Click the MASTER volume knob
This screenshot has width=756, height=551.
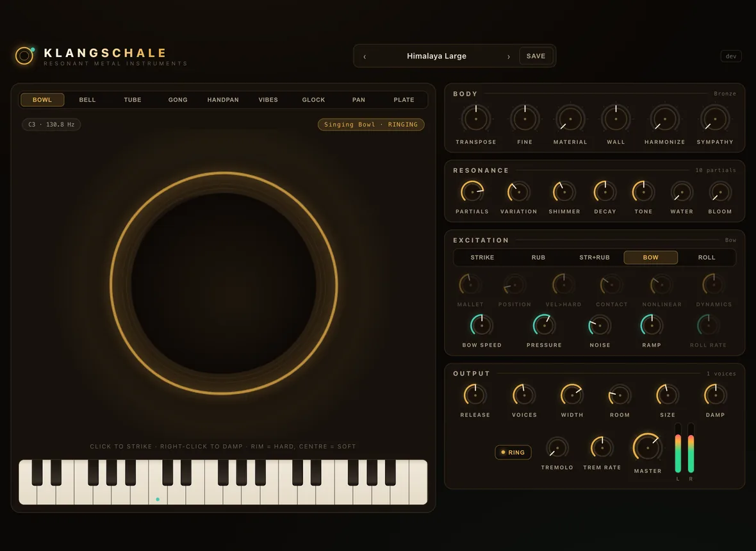[648, 447]
